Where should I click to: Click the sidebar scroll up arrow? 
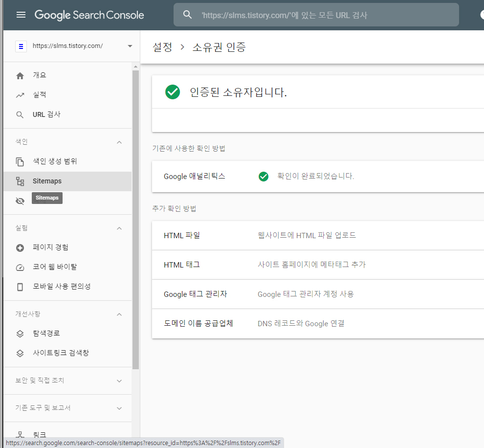(135, 67)
